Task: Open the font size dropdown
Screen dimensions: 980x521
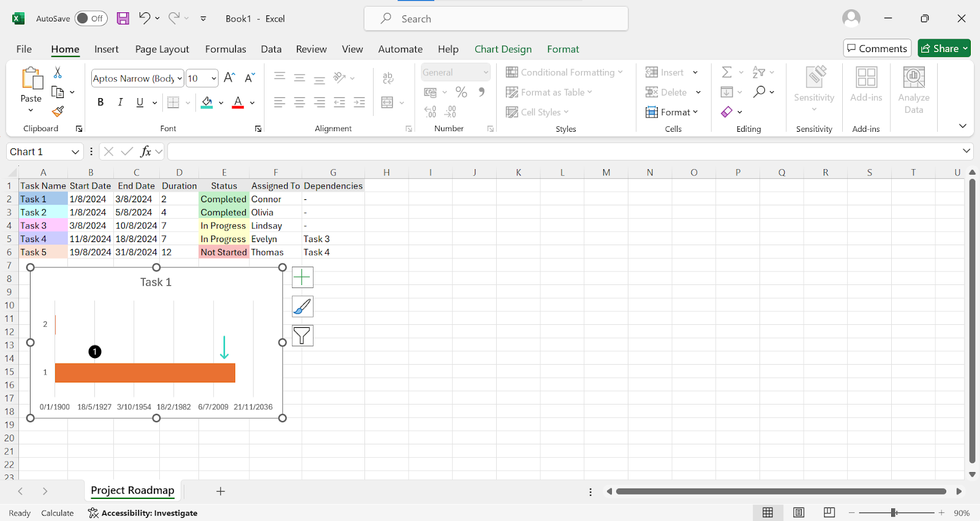Action: pos(213,78)
